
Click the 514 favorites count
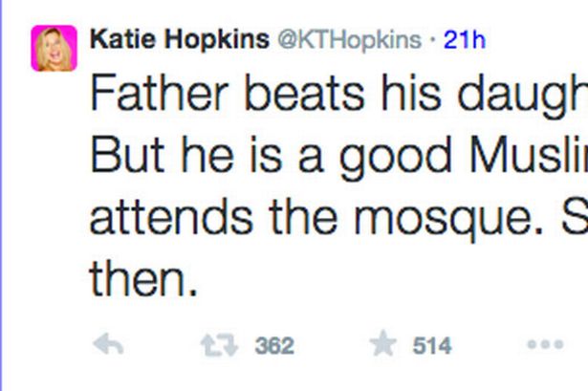(432, 346)
